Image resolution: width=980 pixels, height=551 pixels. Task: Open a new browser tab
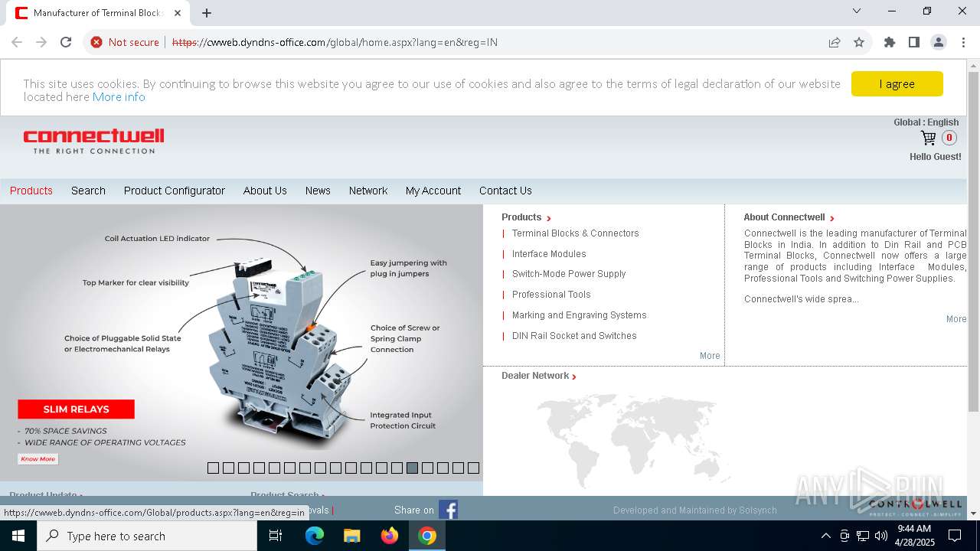tap(207, 13)
